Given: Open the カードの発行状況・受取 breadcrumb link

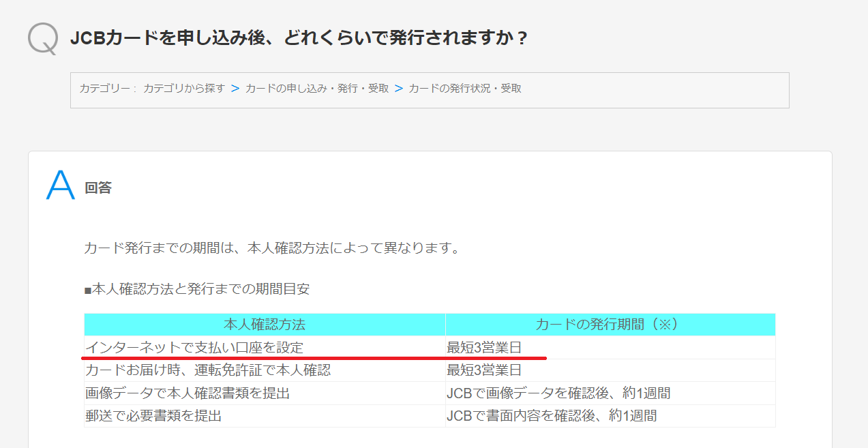Looking at the screenshot, I should 465,89.
